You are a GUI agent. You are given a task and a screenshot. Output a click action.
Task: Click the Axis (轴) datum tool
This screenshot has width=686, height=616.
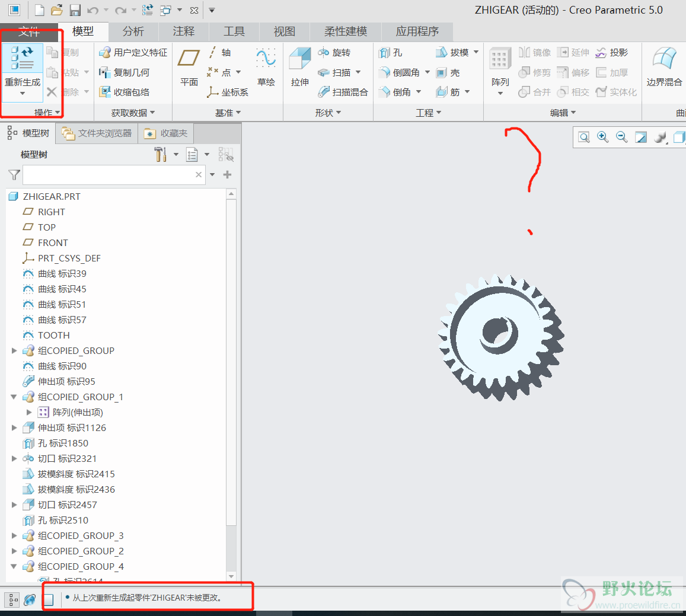(x=219, y=53)
